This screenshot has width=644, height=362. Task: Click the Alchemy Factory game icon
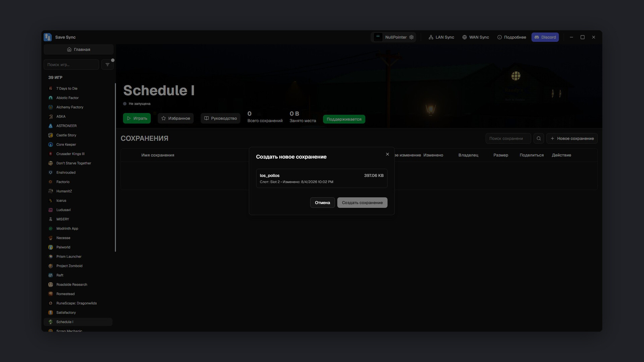coord(51,107)
